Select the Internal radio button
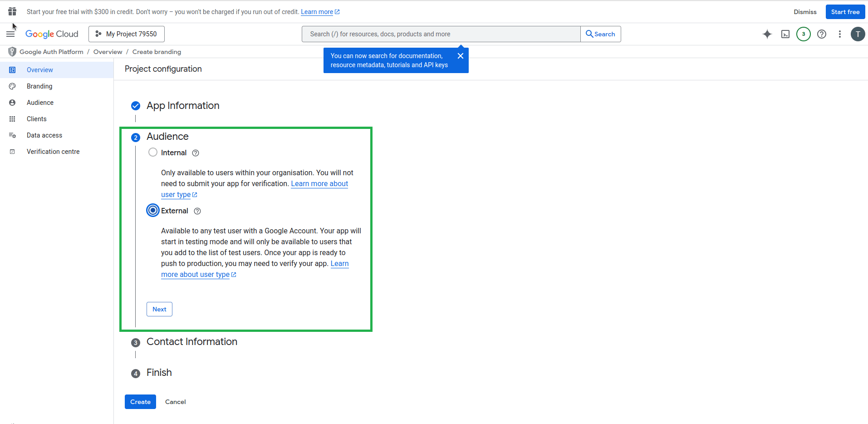 tap(153, 153)
